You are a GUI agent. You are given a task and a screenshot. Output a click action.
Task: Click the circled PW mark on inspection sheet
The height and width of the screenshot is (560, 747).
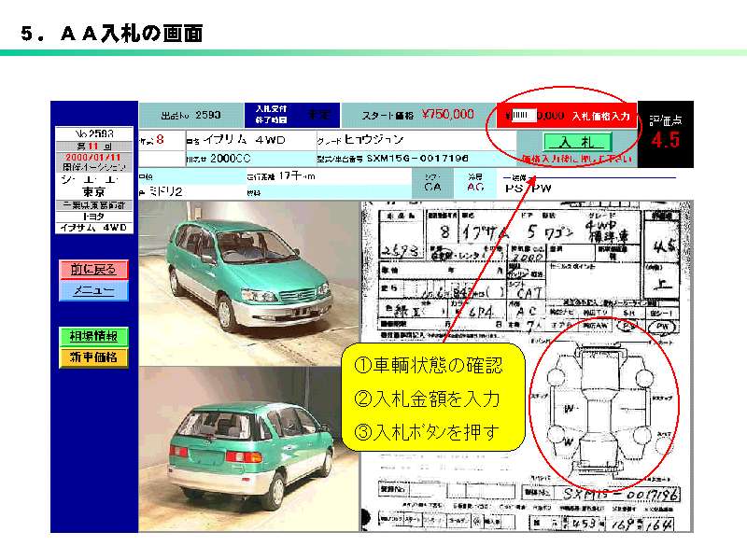pyautogui.click(x=660, y=326)
